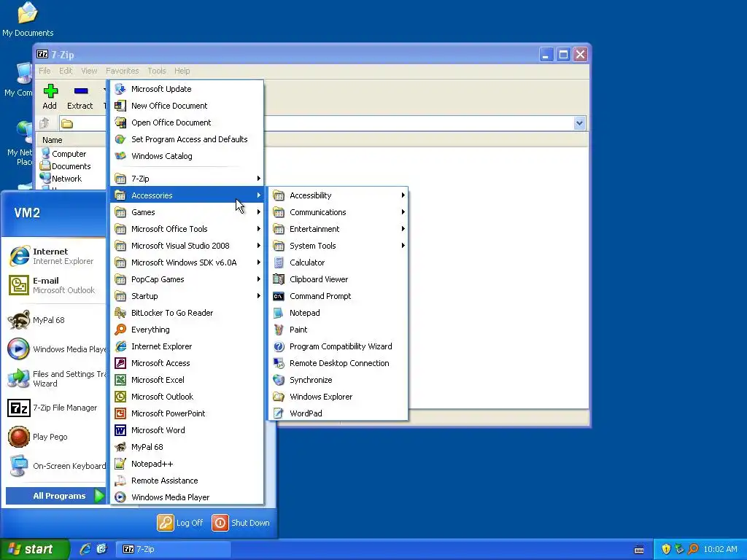This screenshot has width=747, height=560.
Task: Launch Microsoft Excel
Action: coord(187,379)
